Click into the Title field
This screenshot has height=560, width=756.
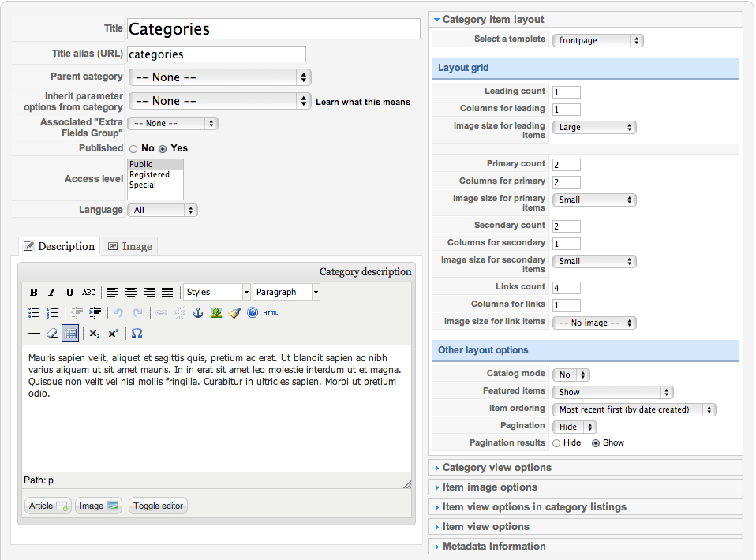pyautogui.click(x=274, y=29)
